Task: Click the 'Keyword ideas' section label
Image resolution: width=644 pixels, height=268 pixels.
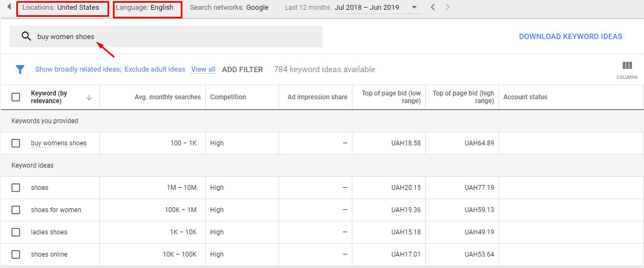Action: coord(33,165)
